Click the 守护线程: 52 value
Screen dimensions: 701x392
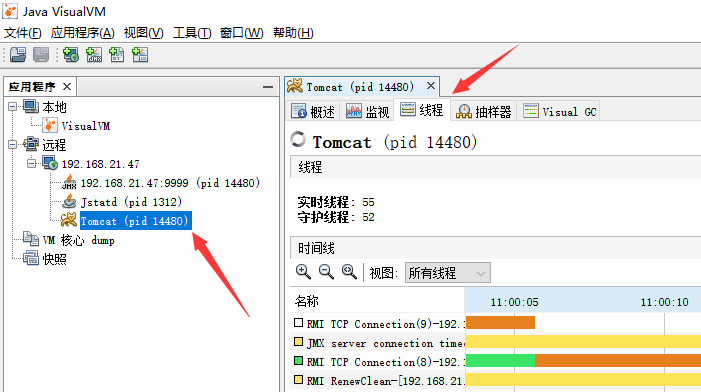coord(368,217)
